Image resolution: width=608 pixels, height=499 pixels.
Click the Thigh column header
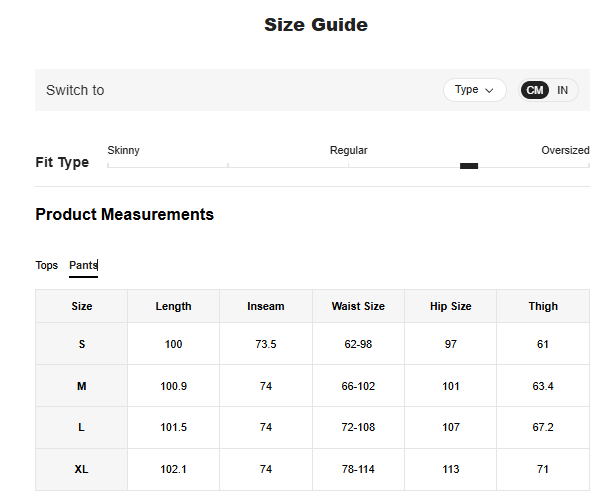click(543, 306)
